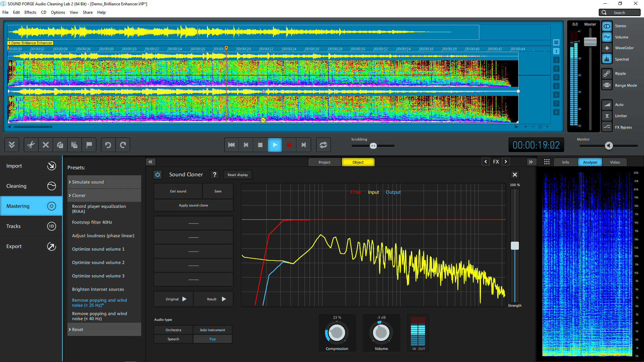Enable Auto volume function
The height and width of the screenshot is (362, 644).
coord(607,105)
